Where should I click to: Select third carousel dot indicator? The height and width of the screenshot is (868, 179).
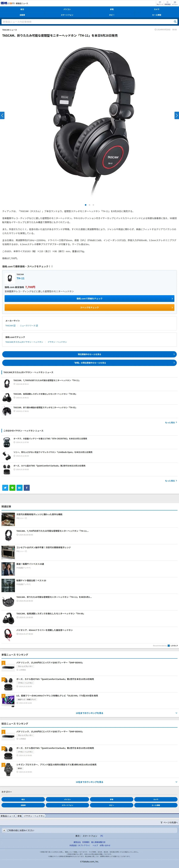pyautogui.click(x=93, y=205)
